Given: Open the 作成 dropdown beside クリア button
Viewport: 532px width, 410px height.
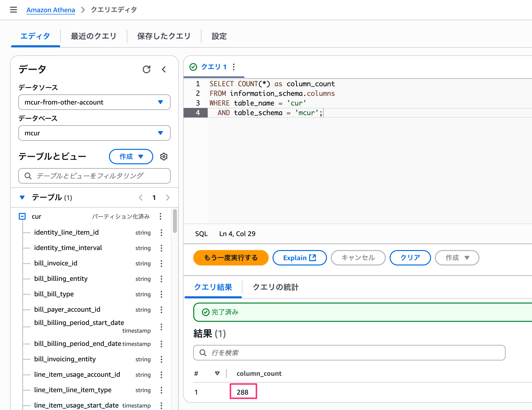Looking at the screenshot, I should [x=457, y=258].
